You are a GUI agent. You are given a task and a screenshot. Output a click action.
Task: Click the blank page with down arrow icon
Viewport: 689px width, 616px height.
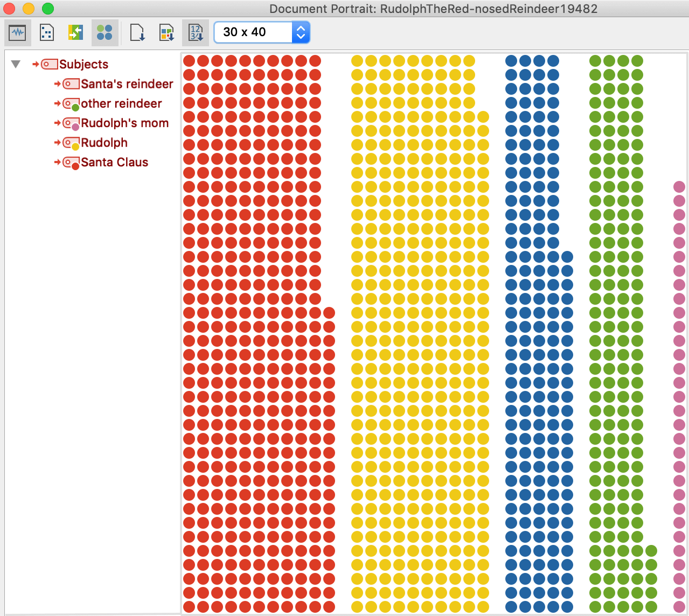point(138,32)
